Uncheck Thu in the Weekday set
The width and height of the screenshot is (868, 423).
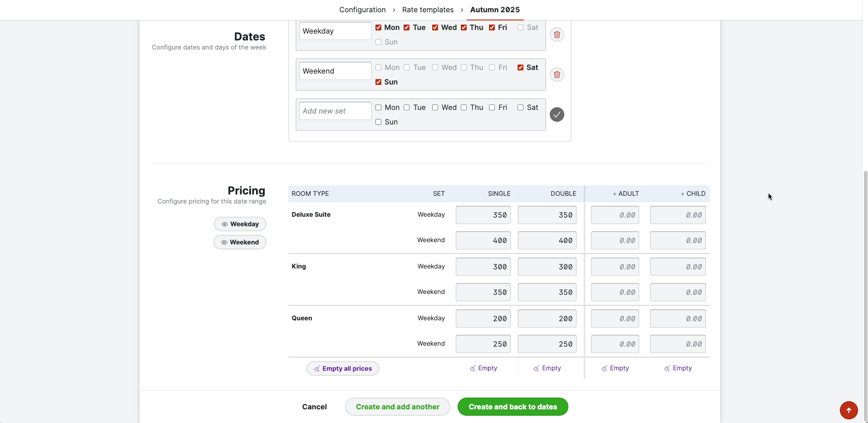click(x=464, y=28)
